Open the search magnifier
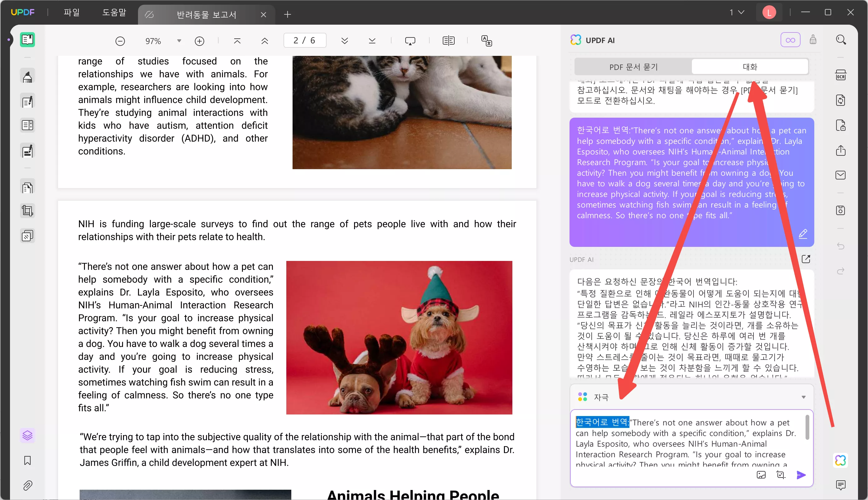The image size is (868, 500). click(x=841, y=40)
